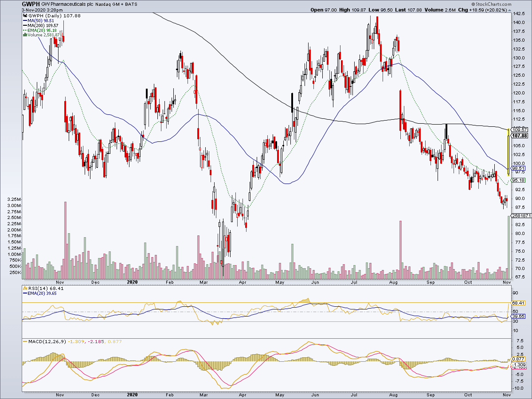The height and width of the screenshot is (399, 532).
Task: Click the EMA(20) 39.65 label in RSI panel
Action: [x=40, y=293]
